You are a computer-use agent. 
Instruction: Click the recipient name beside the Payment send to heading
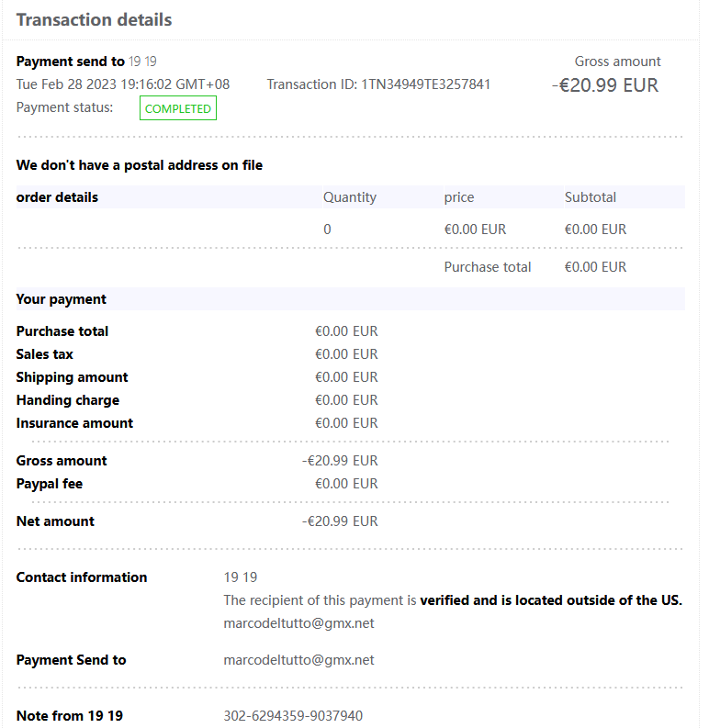tap(142, 62)
